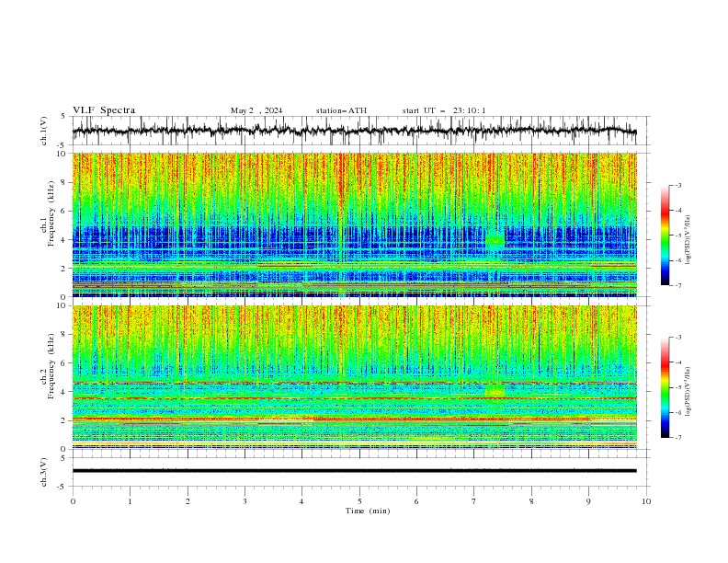Click the ch.2 log(PSD) color bar
The image size is (728, 563).
(665, 387)
